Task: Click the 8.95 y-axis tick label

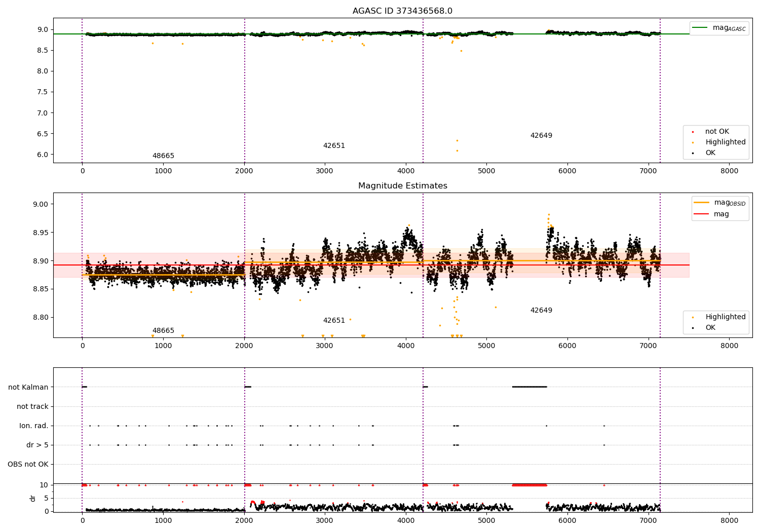Action: coord(41,233)
